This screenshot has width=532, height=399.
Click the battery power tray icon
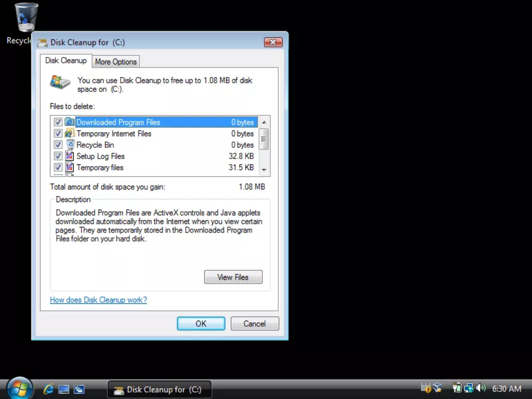coord(456,387)
